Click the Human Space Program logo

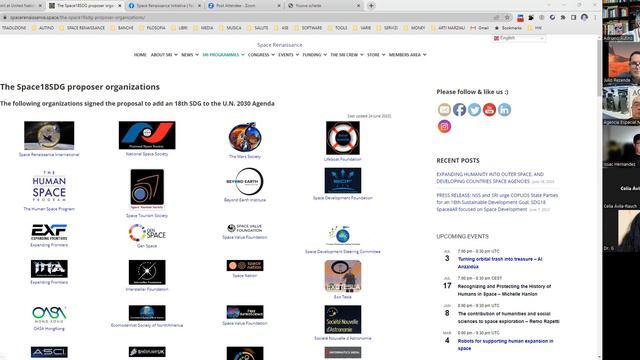49,187
